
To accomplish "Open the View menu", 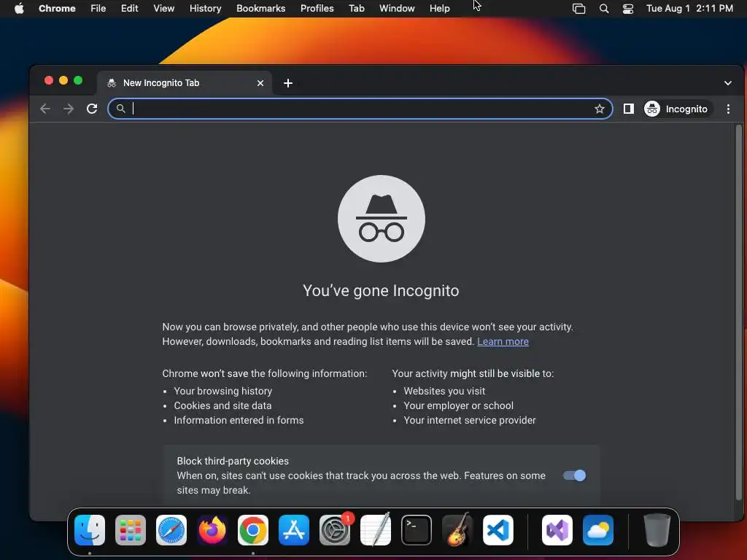I will [164, 8].
